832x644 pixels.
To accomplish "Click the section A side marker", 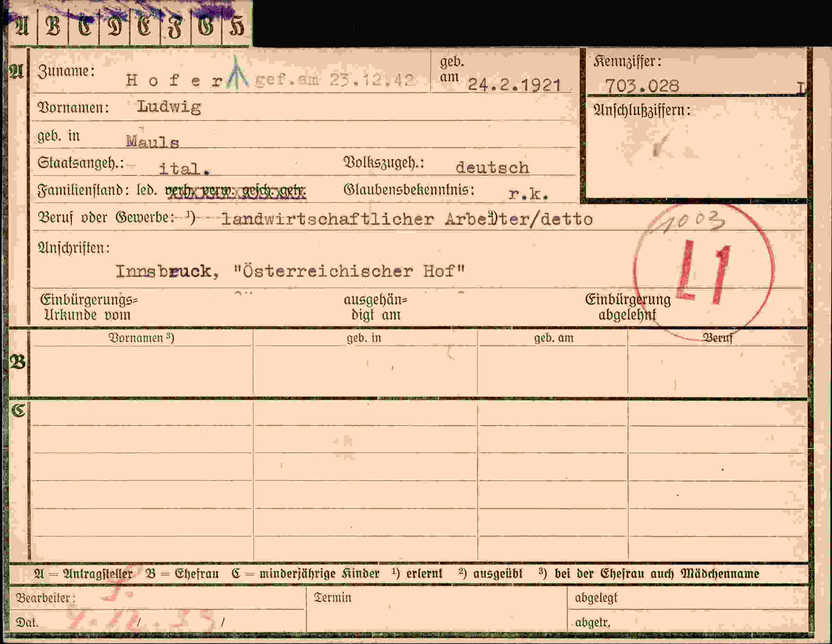I will [16, 71].
